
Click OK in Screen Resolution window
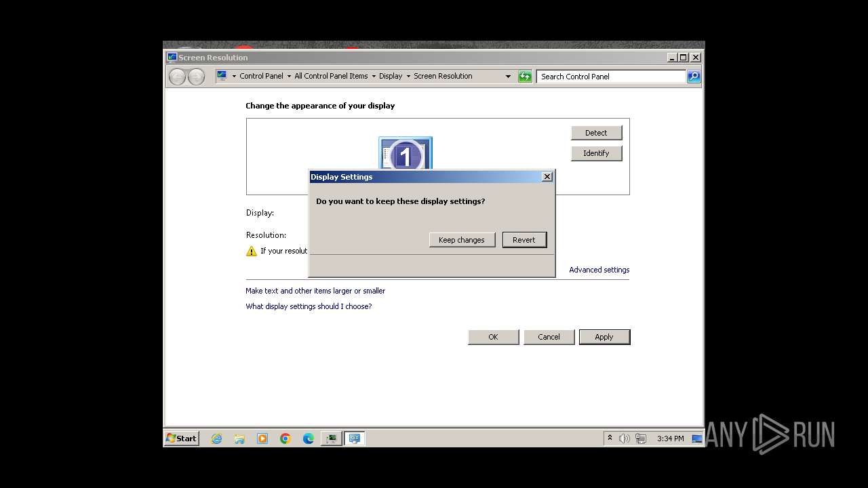pos(493,337)
